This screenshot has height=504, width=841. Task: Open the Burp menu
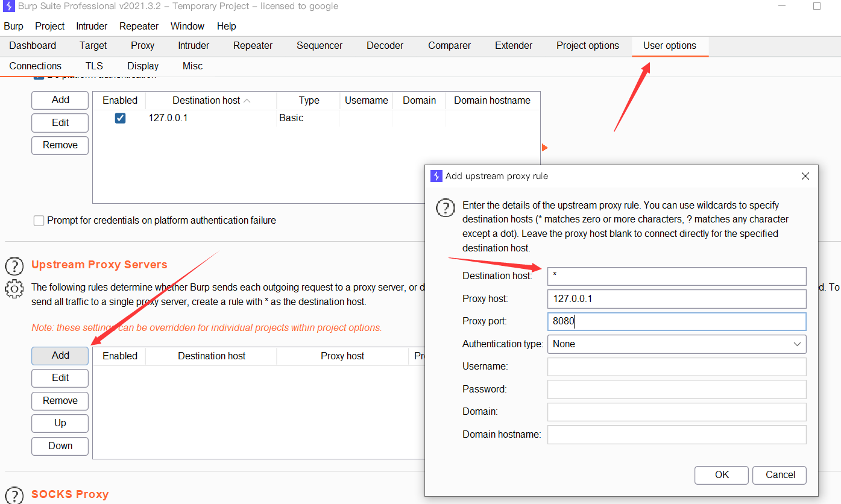click(13, 27)
